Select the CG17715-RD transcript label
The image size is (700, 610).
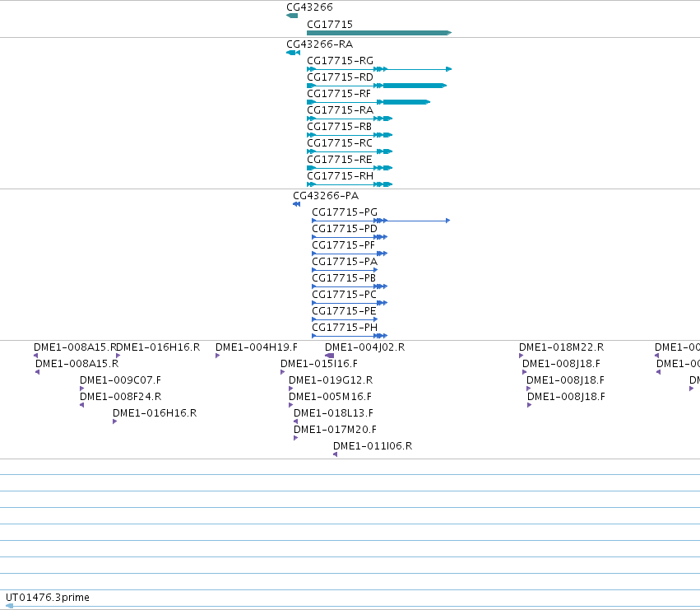[341, 77]
